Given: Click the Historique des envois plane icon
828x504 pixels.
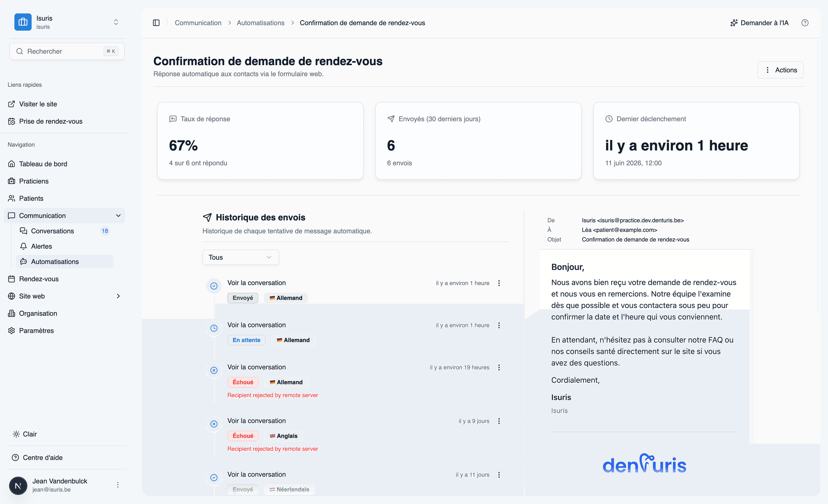Looking at the screenshot, I should point(207,218).
